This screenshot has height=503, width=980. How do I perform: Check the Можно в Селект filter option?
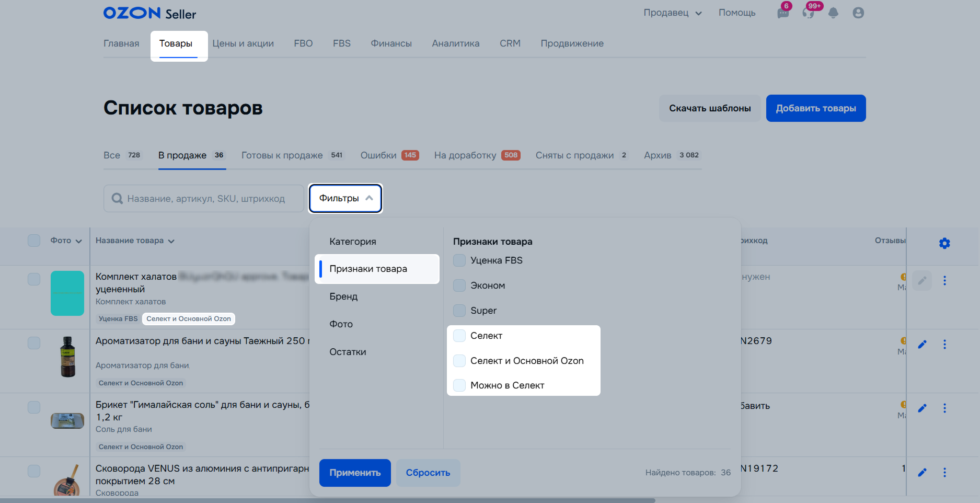coord(459,385)
